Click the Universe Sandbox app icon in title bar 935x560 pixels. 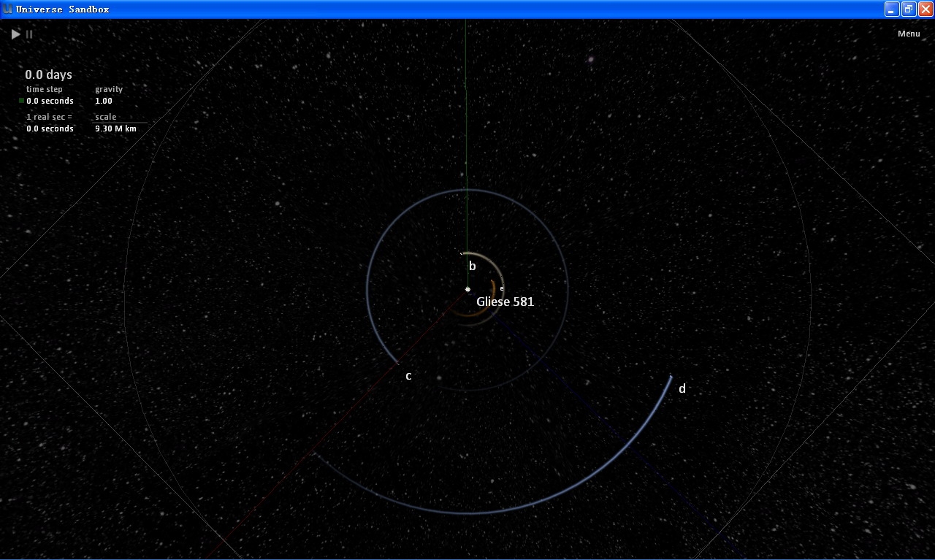[8, 9]
